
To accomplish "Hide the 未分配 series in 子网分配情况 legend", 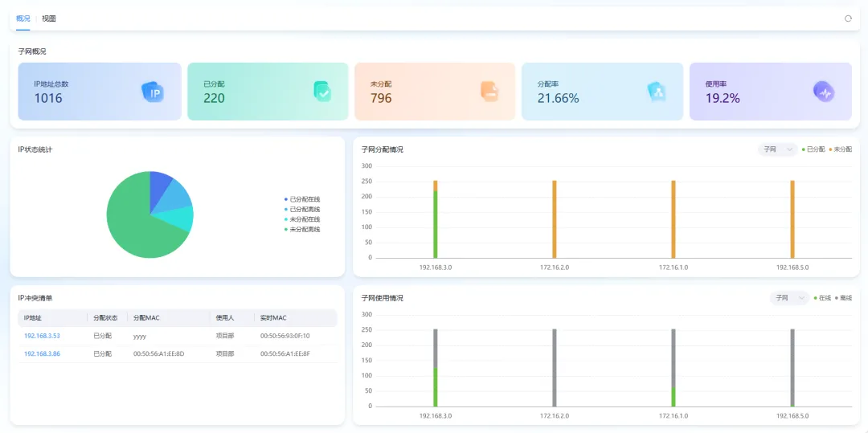I will pos(842,149).
